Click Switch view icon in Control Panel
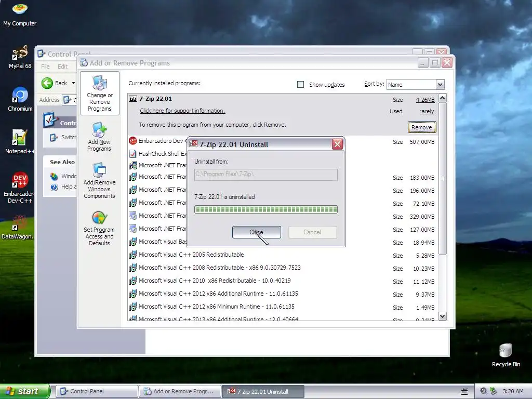 pyautogui.click(x=54, y=137)
